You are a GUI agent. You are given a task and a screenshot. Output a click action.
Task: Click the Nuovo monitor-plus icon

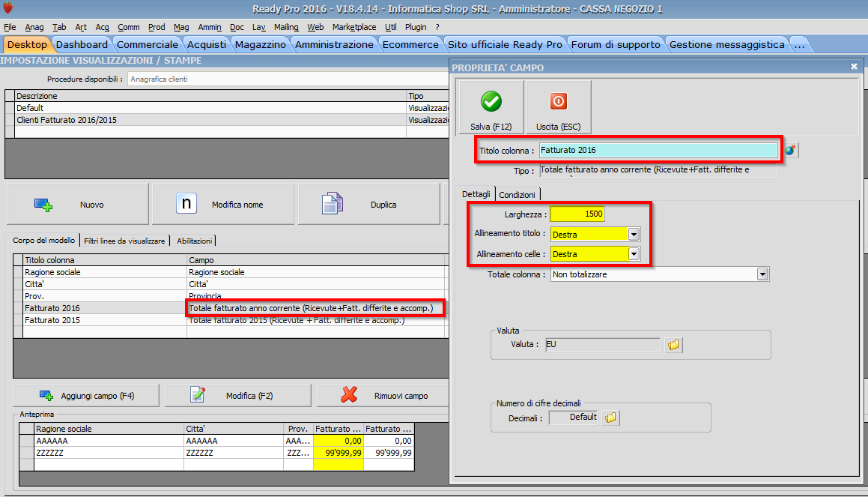click(x=43, y=205)
